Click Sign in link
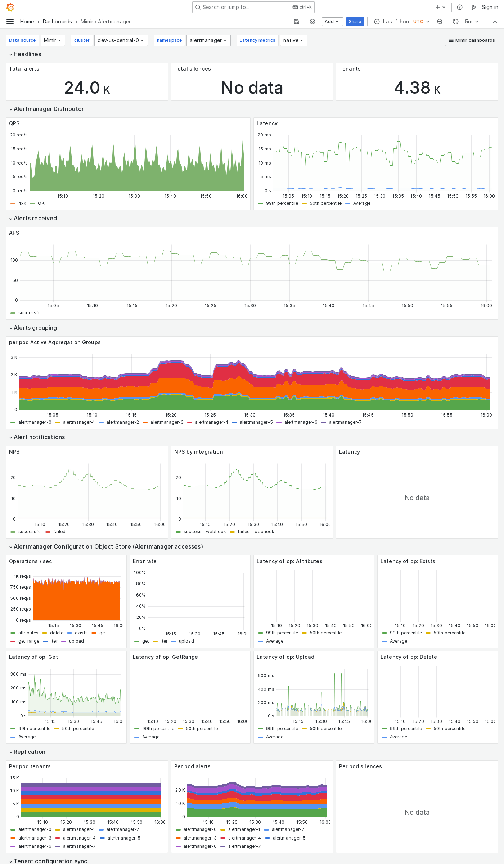Screen dimensions: 504x864 click(490, 7)
